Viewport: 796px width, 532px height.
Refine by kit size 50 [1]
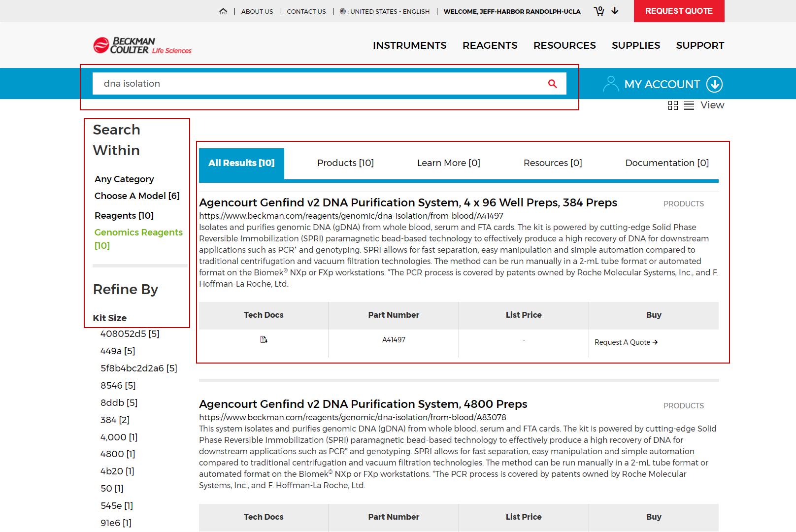coord(112,489)
